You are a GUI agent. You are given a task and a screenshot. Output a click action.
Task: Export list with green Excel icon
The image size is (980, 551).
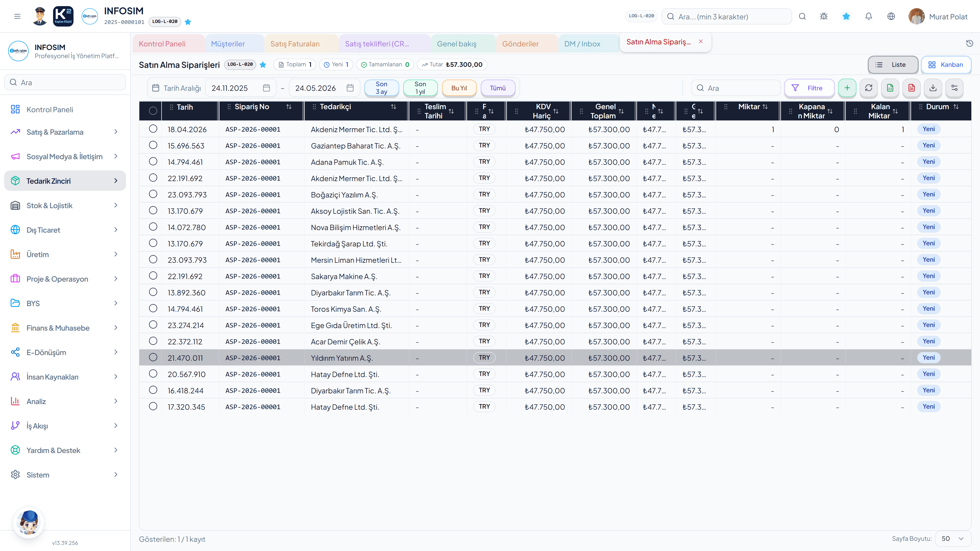tap(890, 88)
